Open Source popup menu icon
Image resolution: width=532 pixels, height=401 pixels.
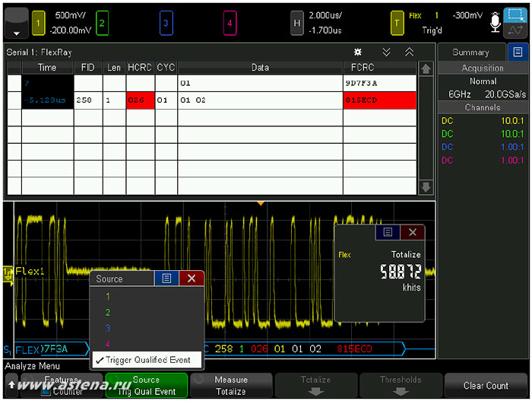coord(166,278)
